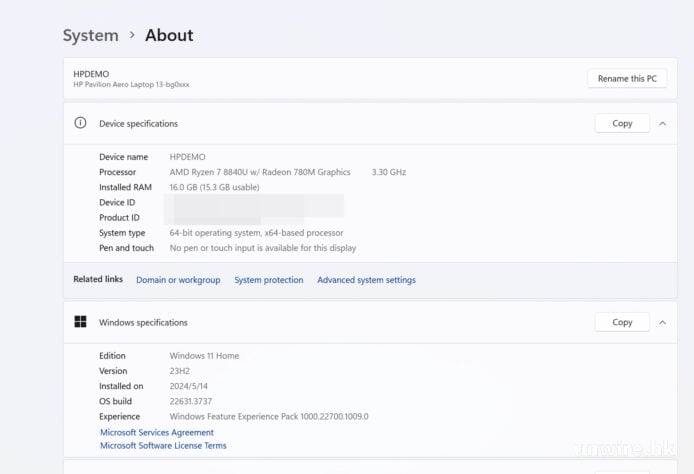Open Advanced system settings link

366,280
